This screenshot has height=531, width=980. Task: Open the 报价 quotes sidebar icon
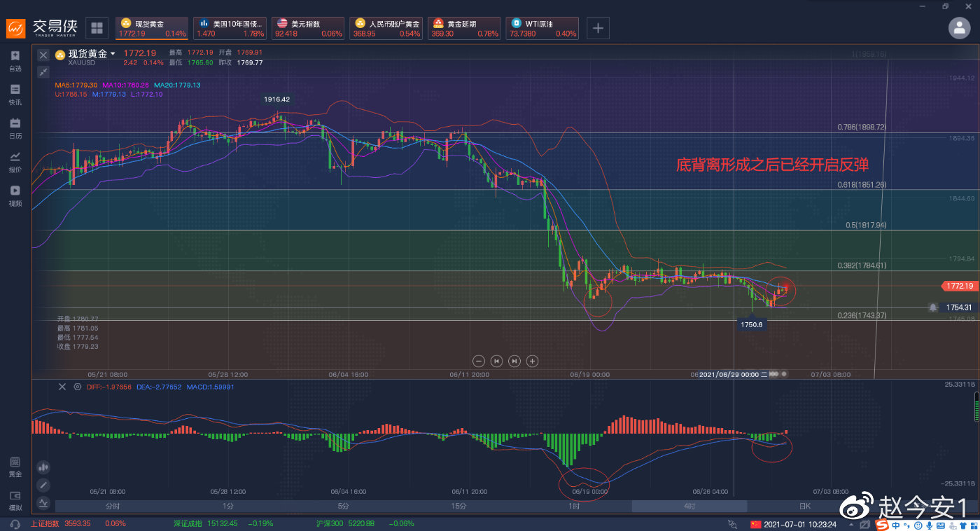coord(15,157)
